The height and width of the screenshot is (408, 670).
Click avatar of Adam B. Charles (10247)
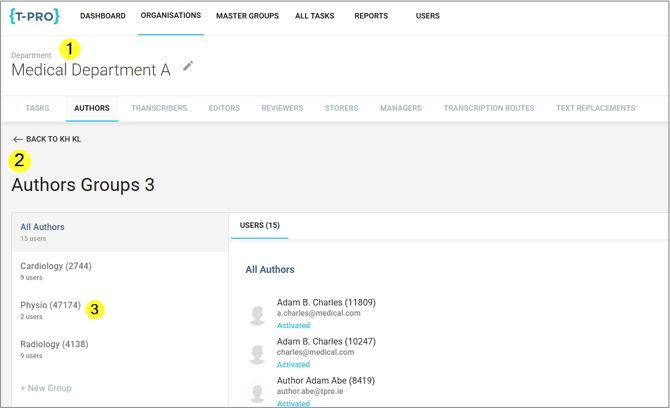257,353
